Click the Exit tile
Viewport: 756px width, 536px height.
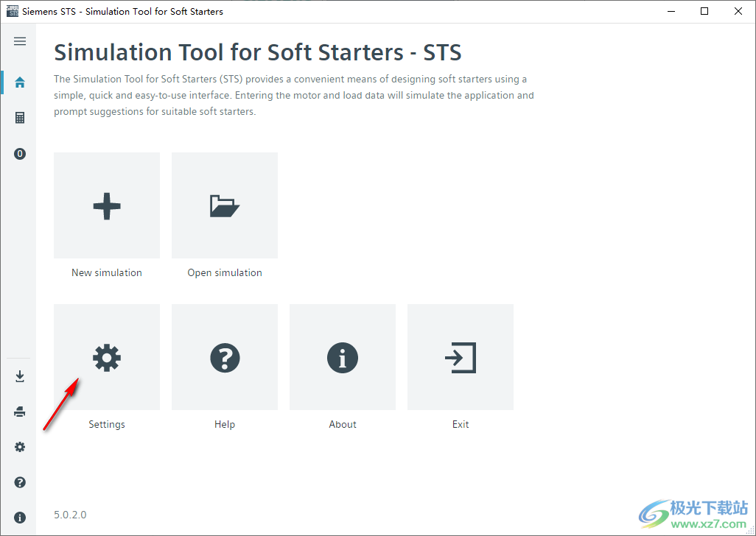461,357
